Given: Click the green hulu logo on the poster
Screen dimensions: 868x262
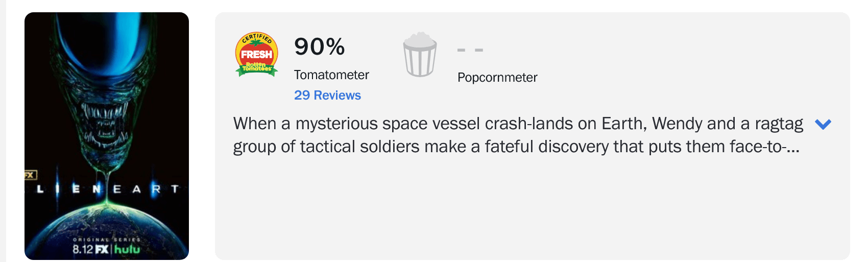Looking at the screenshot, I should 127,249.
